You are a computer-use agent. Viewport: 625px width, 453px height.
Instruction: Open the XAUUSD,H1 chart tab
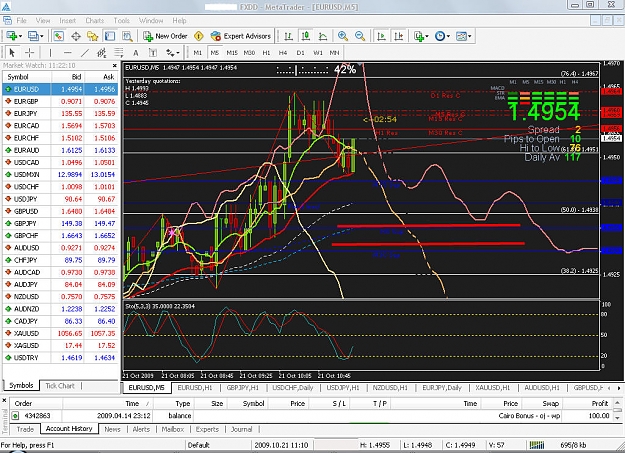click(493, 388)
